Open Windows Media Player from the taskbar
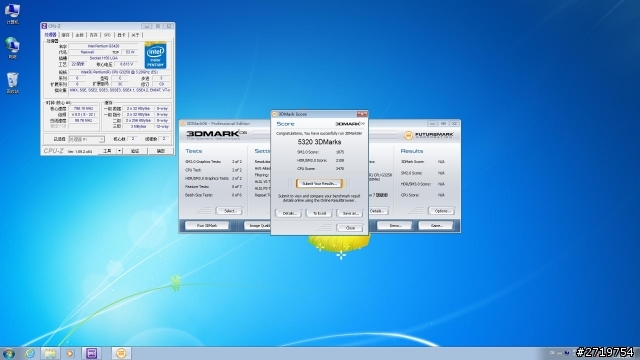 point(70,353)
